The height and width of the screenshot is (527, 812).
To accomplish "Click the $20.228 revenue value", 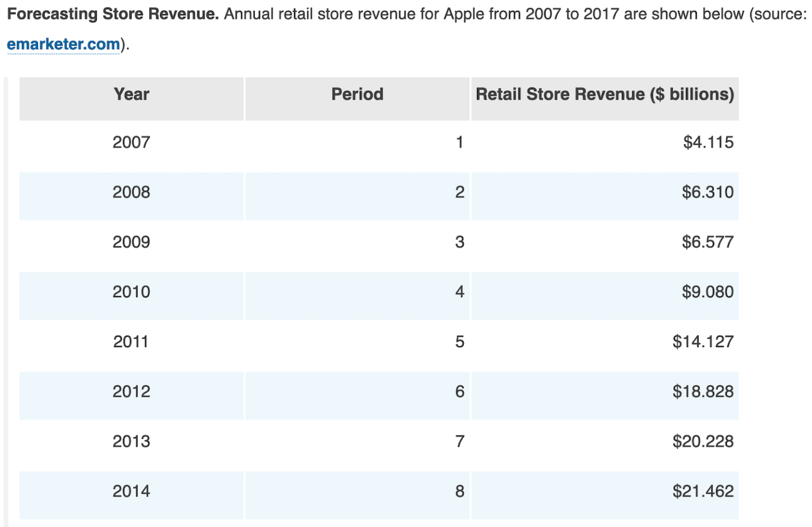I will pyautogui.click(x=703, y=441).
